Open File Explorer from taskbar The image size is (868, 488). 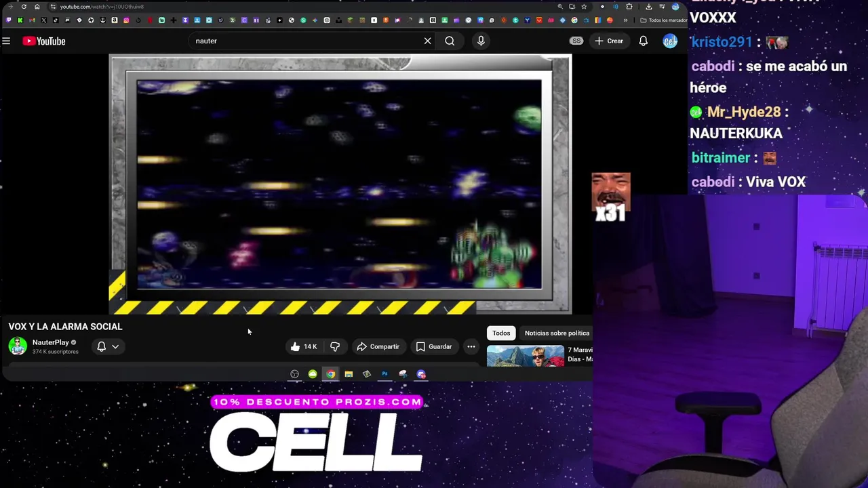[x=349, y=374]
